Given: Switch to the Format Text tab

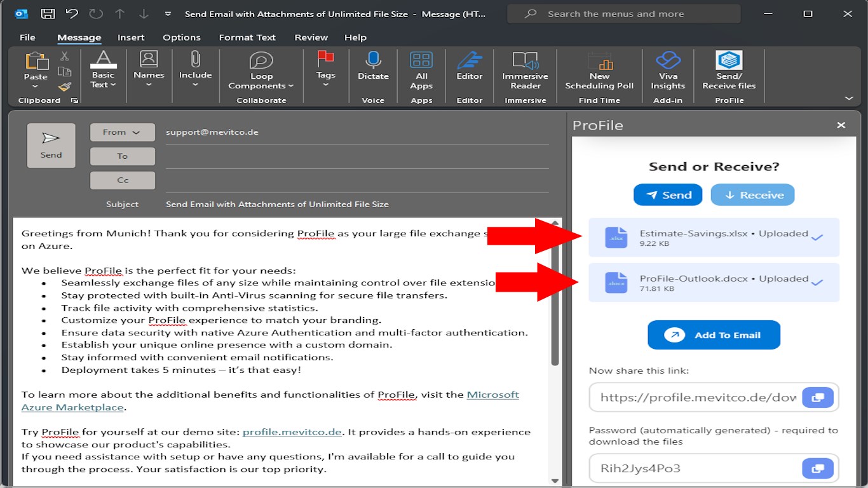Looking at the screenshot, I should point(247,37).
